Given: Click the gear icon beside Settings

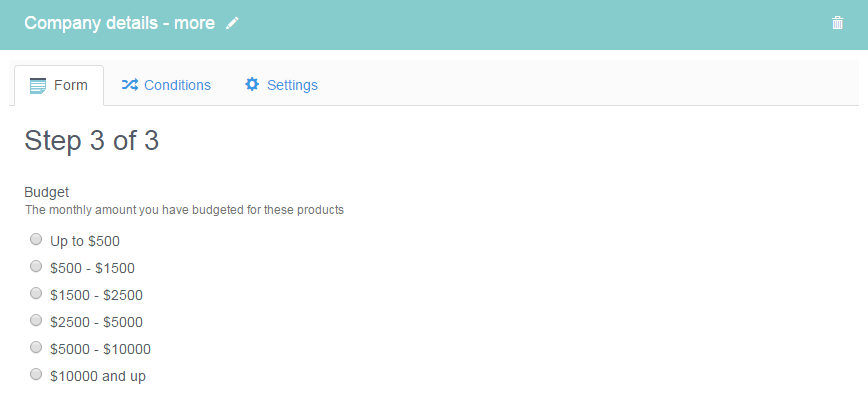Looking at the screenshot, I should pos(252,85).
